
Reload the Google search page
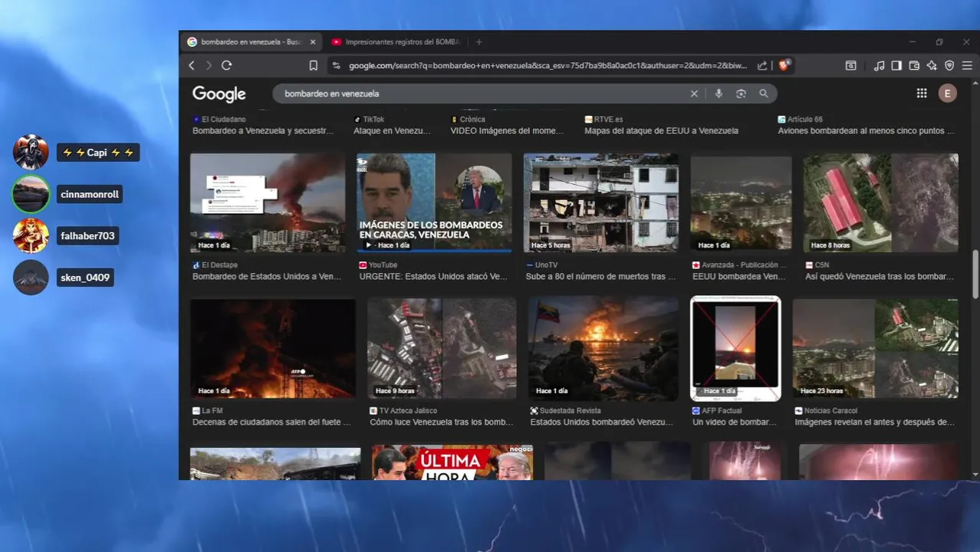(227, 66)
